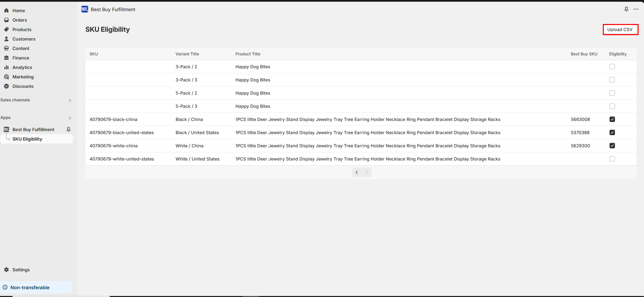
Task: Select SKU Eligibility in sidebar
Action: point(27,139)
